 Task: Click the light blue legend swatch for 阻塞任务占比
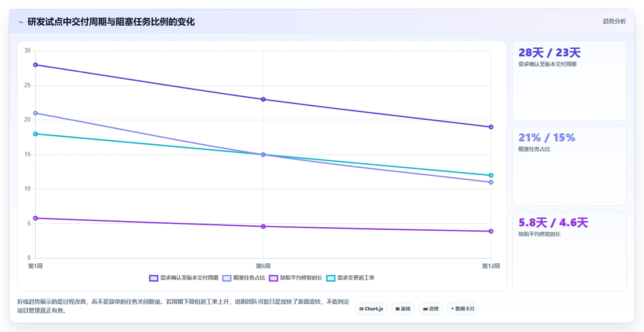tap(227, 278)
